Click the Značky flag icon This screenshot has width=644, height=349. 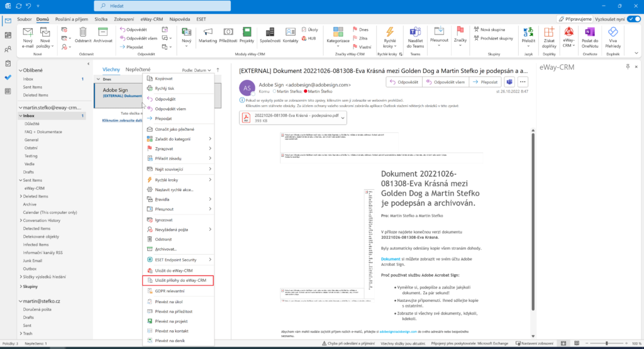click(x=460, y=31)
